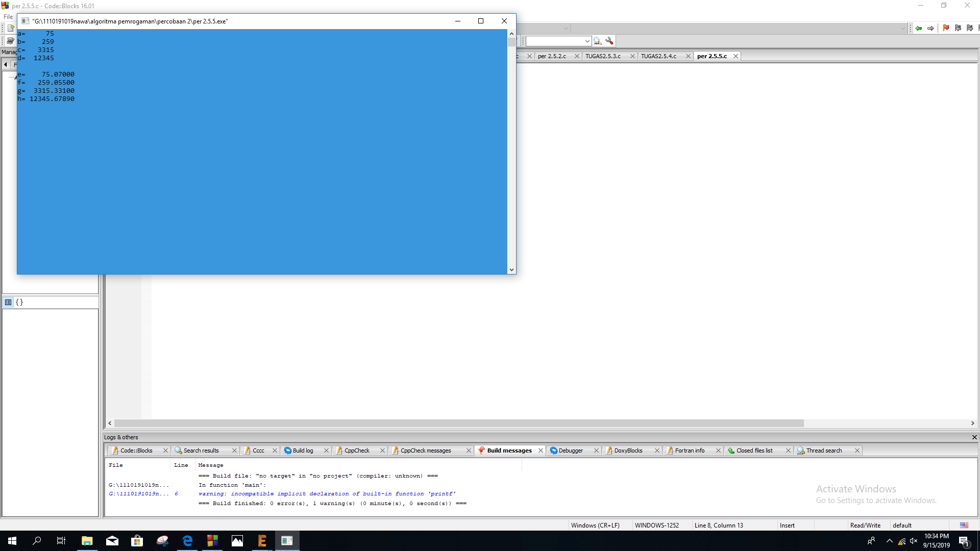
Task: Toggle bookmark with the red flag icon
Action: [946, 28]
